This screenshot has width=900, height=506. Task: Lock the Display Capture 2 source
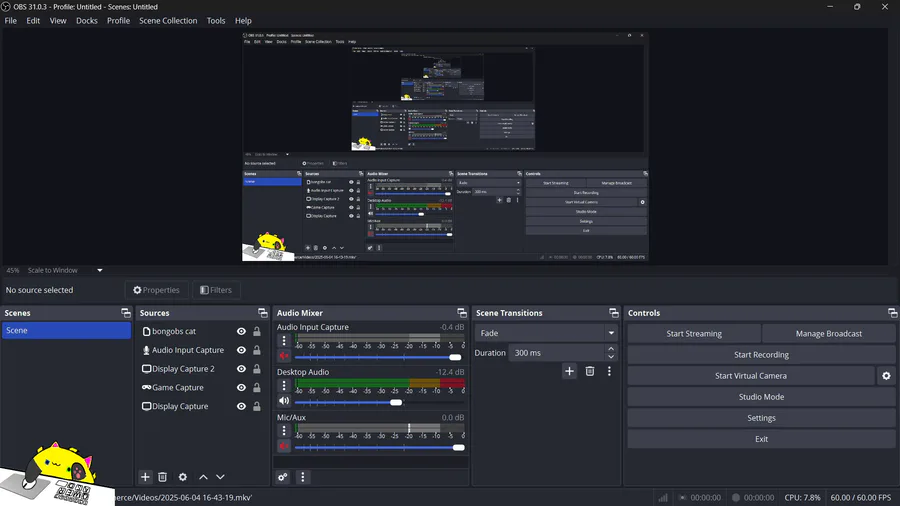coord(257,369)
